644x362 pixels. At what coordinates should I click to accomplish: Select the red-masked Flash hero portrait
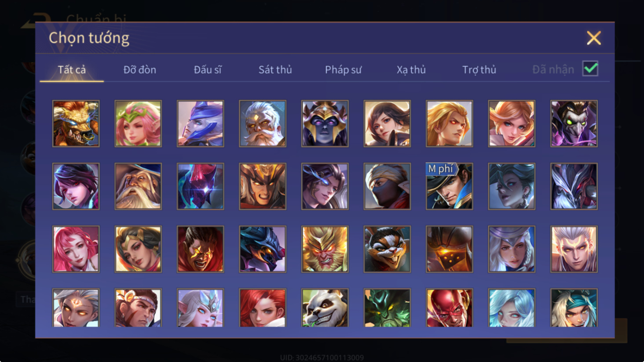pyautogui.click(x=449, y=308)
